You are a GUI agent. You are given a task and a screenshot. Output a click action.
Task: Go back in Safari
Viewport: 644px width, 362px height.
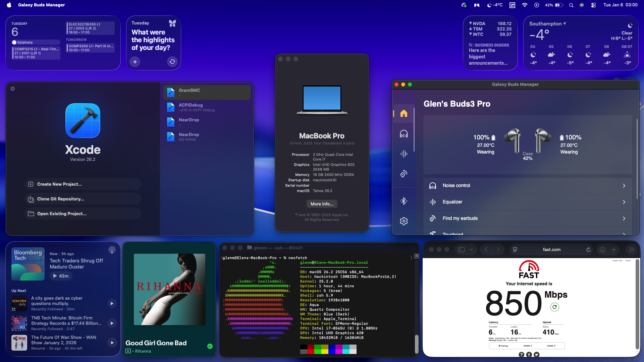coord(486,249)
